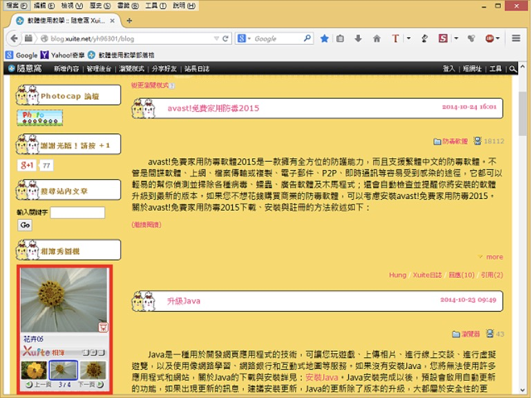The image size is (532, 398).
Task: Reload the page with the refresh icon
Action: pyautogui.click(x=225, y=39)
